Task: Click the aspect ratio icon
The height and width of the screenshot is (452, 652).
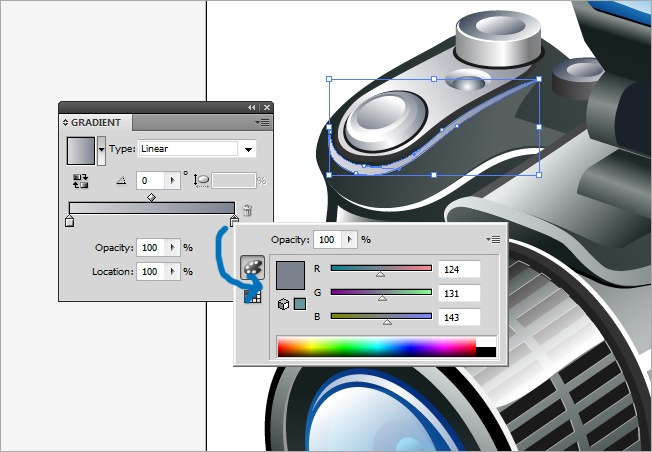Action: (x=202, y=180)
